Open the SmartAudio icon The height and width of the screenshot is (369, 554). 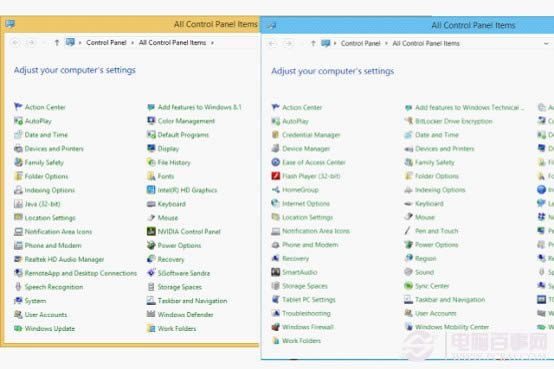276,272
